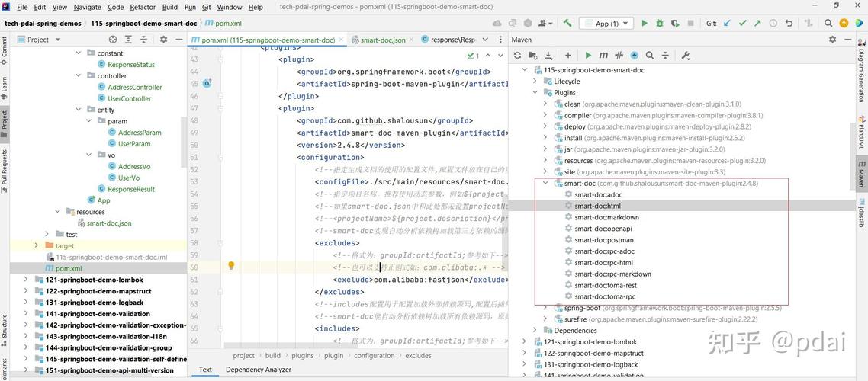Open the App (1) run configuration dropdown

[x=606, y=23]
